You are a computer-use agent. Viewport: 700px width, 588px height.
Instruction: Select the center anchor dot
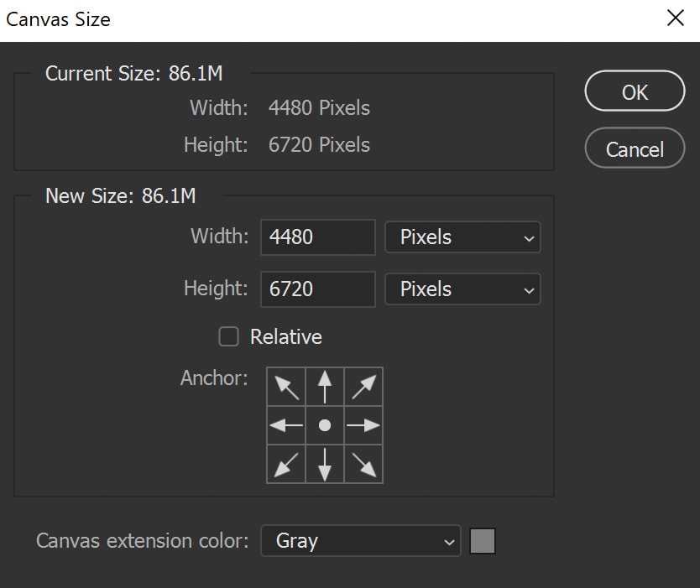pyautogui.click(x=325, y=425)
